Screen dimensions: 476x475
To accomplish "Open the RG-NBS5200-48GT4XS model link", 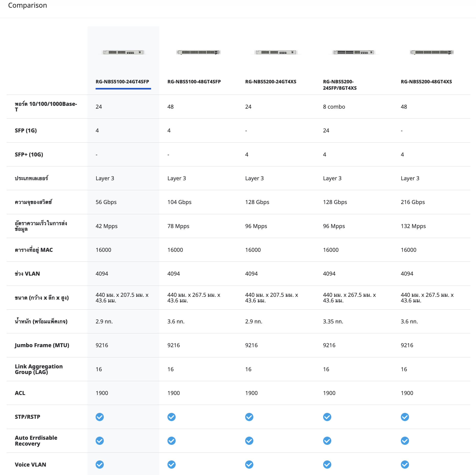I will pyautogui.click(x=426, y=82).
